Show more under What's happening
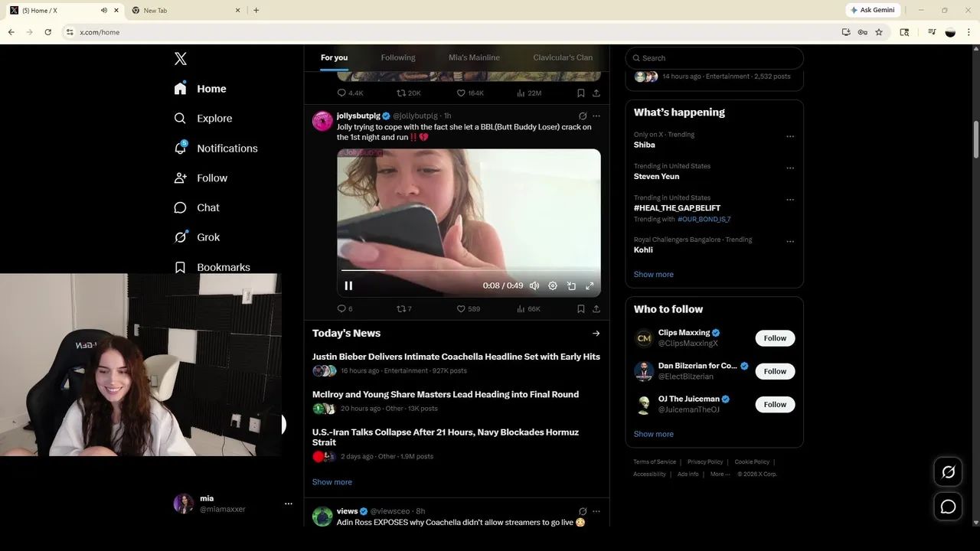This screenshot has width=980, height=551. point(654,275)
